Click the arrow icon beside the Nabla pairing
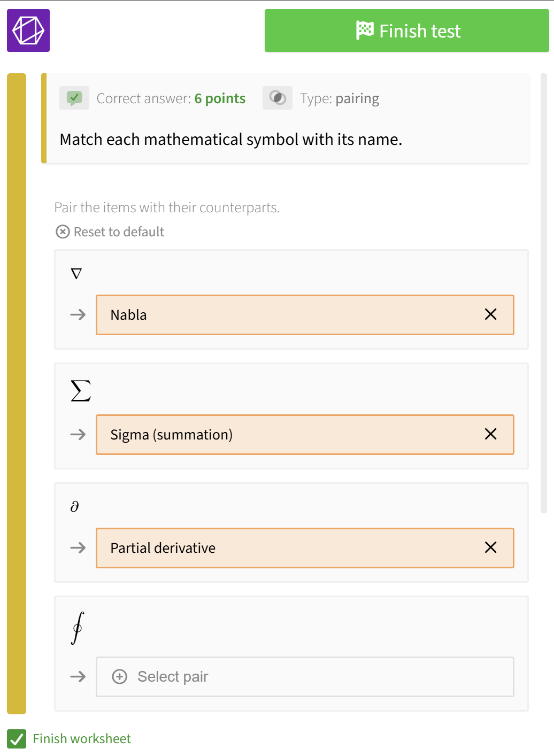This screenshot has width=554, height=756. coord(78,315)
